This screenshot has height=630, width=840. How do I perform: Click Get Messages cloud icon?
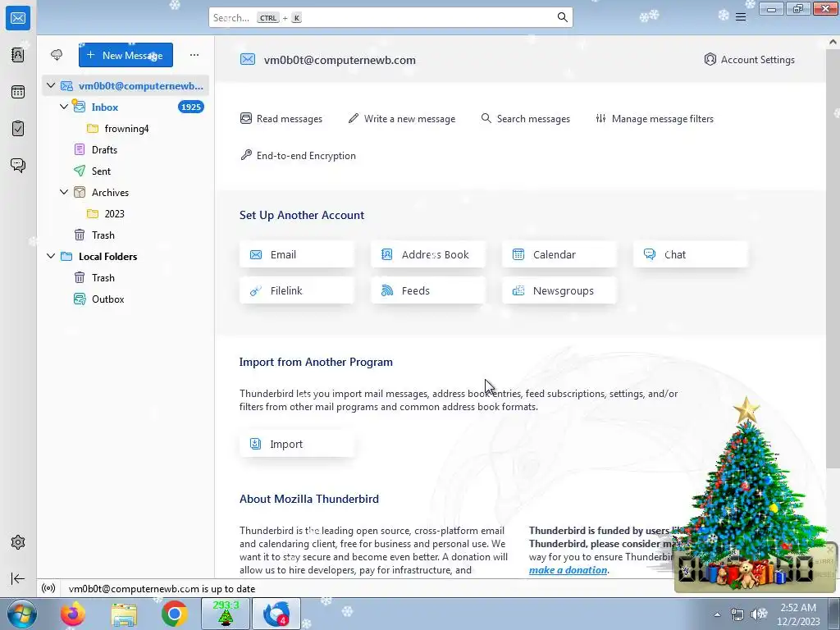click(x=57, y=55)
